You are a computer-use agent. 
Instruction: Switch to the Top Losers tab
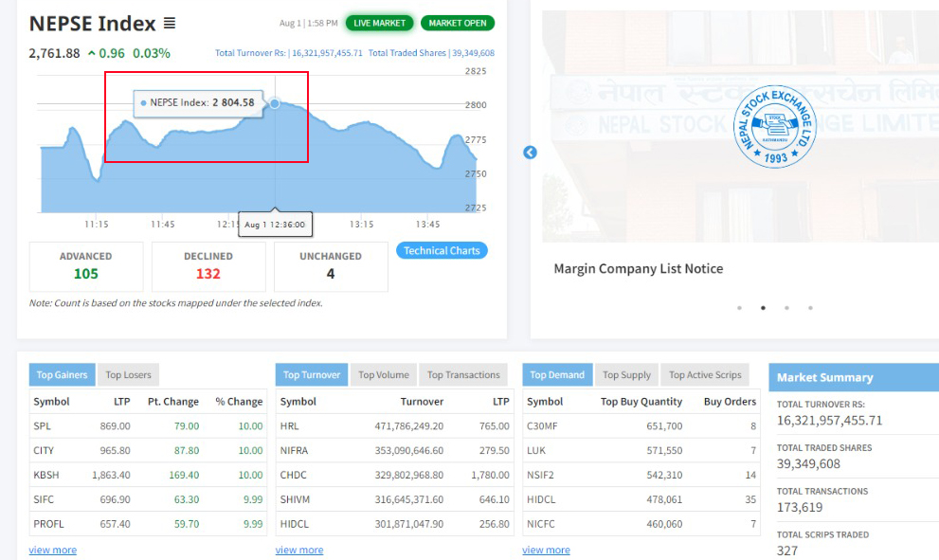(x=128, y=375)
